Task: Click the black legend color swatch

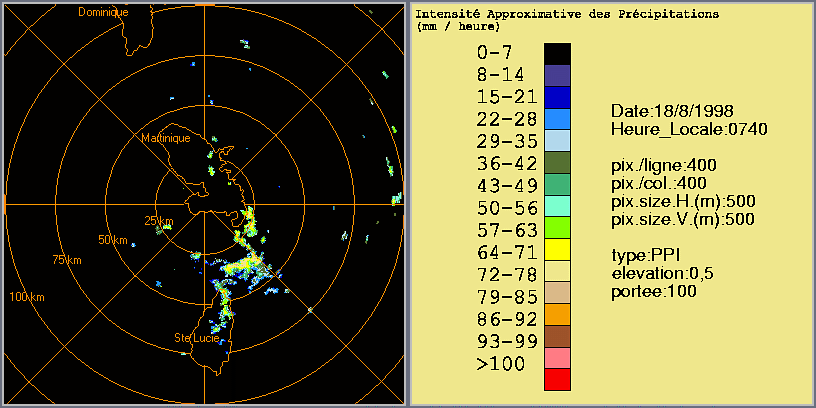Action: 557,53
